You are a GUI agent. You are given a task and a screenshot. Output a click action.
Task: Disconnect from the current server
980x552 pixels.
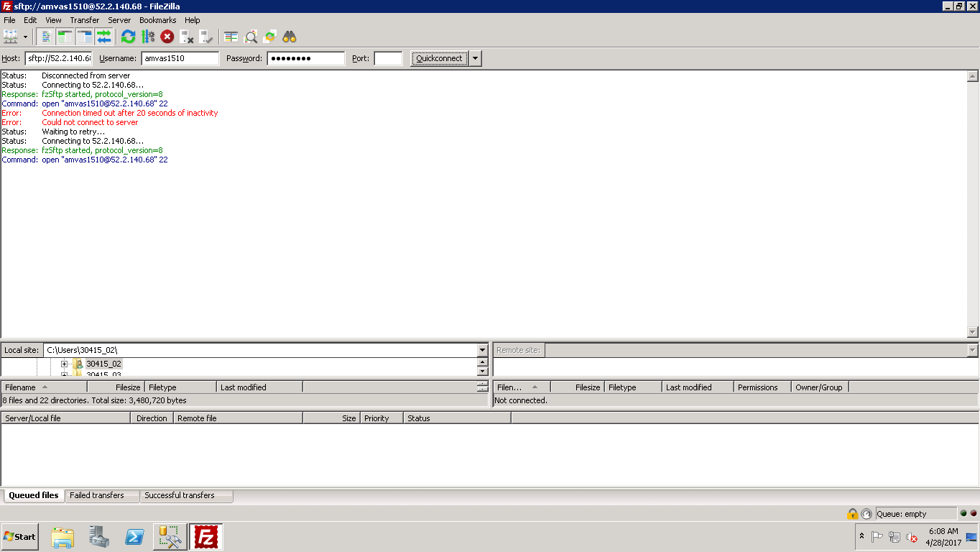click(186, 36)
